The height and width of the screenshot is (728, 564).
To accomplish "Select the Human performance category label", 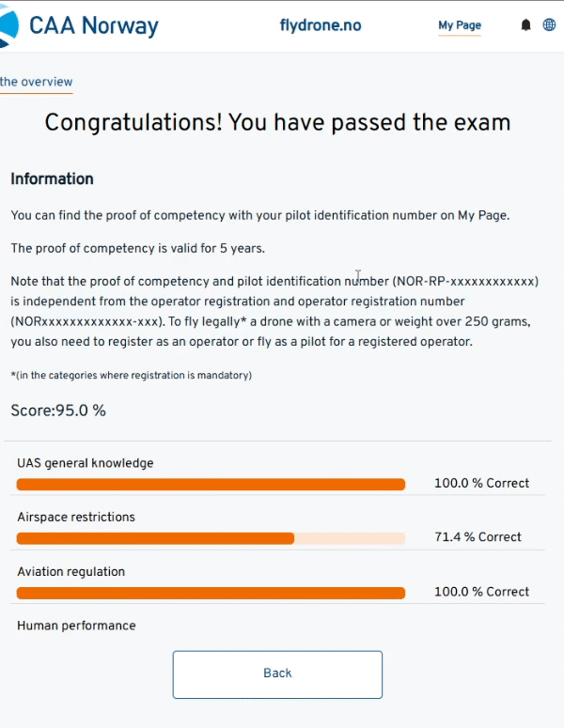I will (x=76, y=626).
